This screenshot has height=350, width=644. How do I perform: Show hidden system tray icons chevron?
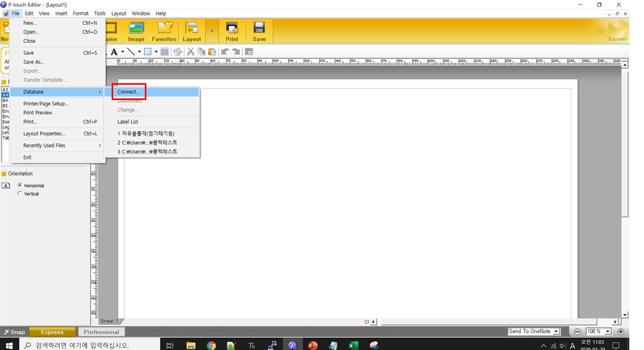(x=544, y=346)
